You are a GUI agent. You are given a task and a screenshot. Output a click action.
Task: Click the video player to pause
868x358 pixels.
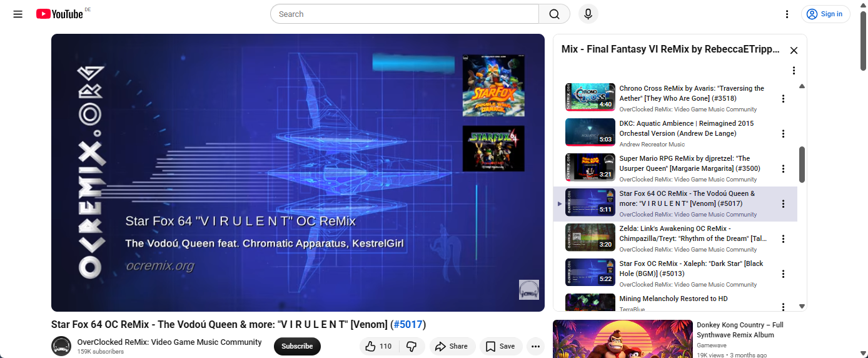click(x=298, y=173)
